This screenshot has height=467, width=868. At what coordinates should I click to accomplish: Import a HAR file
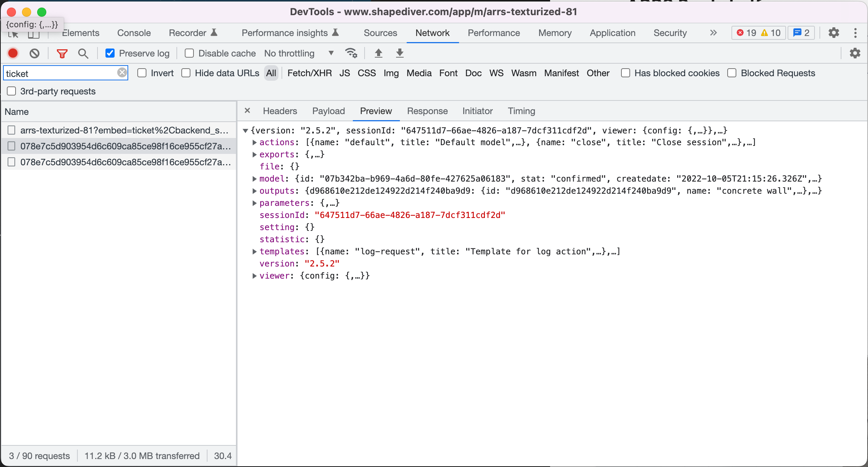tap(378, 53)
